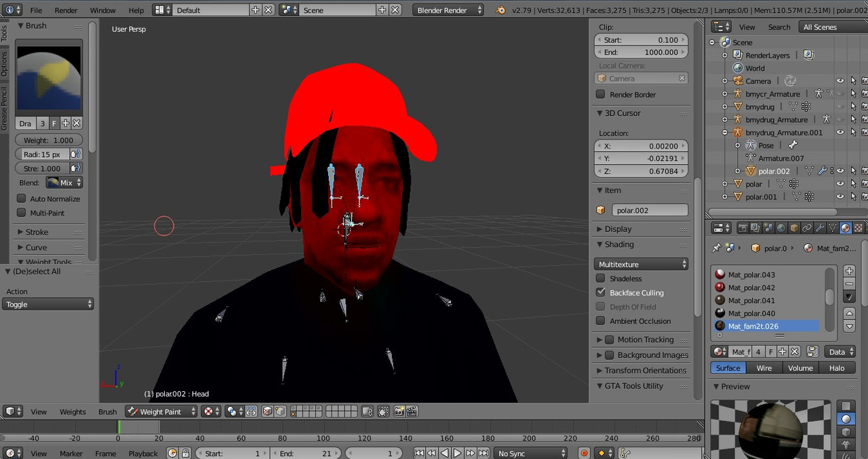Image resolution: width=868 pixels, height=459 pixels.
Task: Open the Material properties sphere tab
Action: coord(845,228)
